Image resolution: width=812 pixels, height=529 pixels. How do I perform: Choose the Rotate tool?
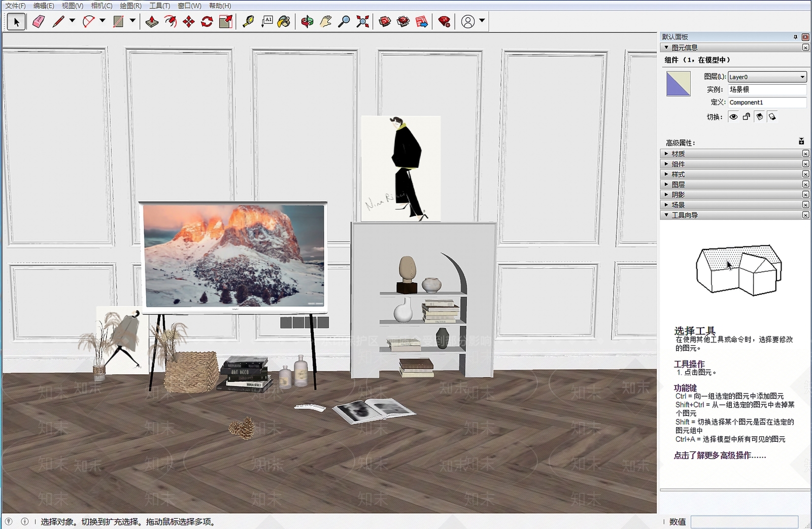pos(207,22)
